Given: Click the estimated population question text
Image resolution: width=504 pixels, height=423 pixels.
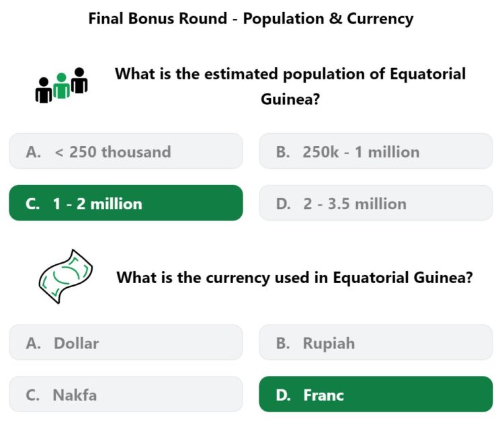Looking at the screenshot, I should [x=290, y=86].
